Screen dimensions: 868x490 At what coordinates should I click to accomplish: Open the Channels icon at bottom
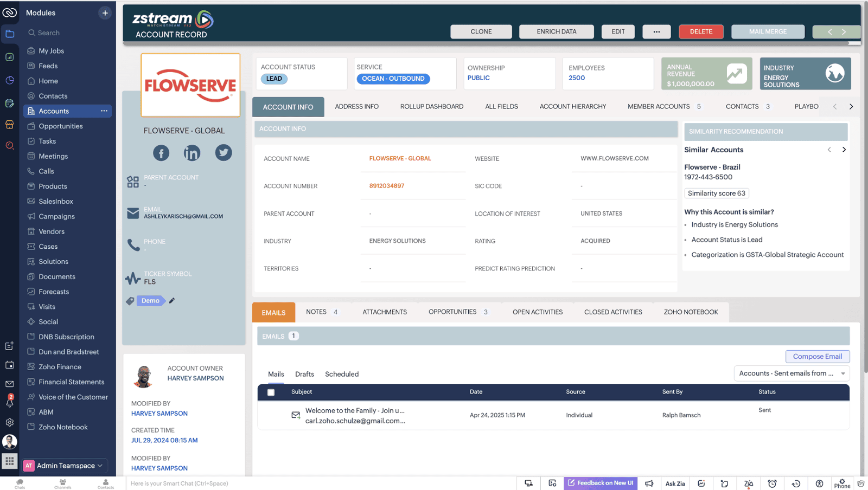pos(63,483)
